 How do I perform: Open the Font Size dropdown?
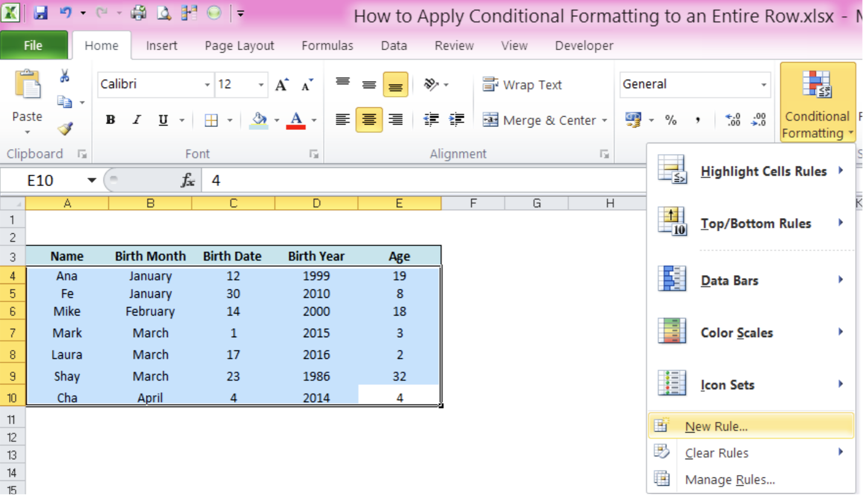(261, 84)
